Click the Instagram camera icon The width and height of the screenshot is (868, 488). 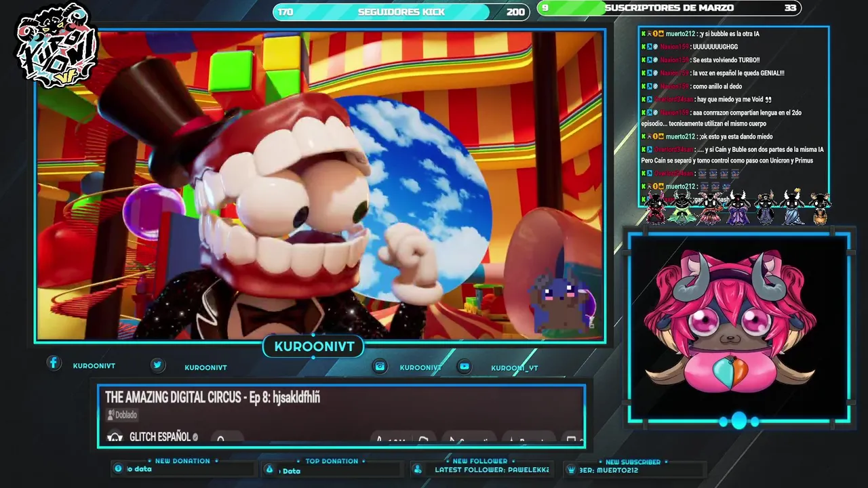click(380, 366)
